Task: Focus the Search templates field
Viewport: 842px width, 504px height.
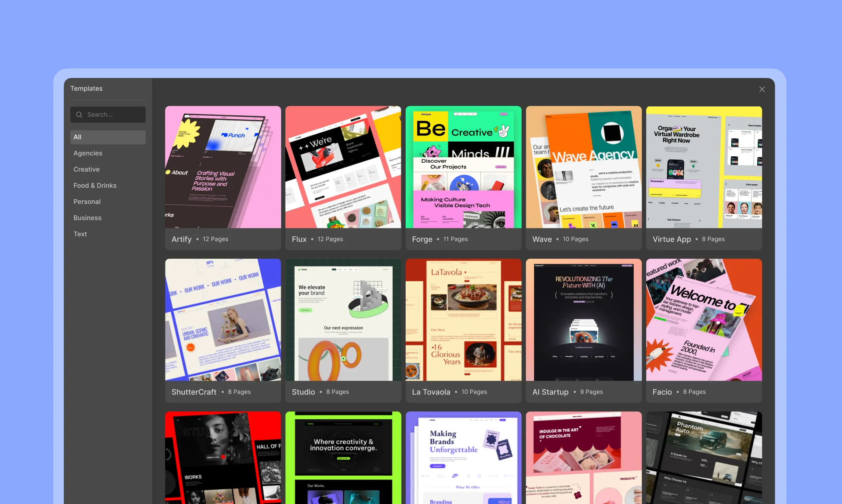Action: (x=108, y=115)
